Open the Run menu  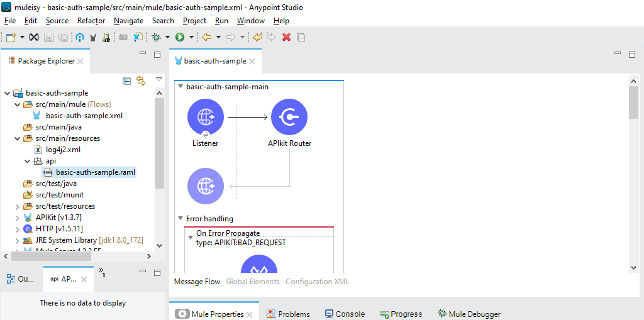[x=222, y=21]
